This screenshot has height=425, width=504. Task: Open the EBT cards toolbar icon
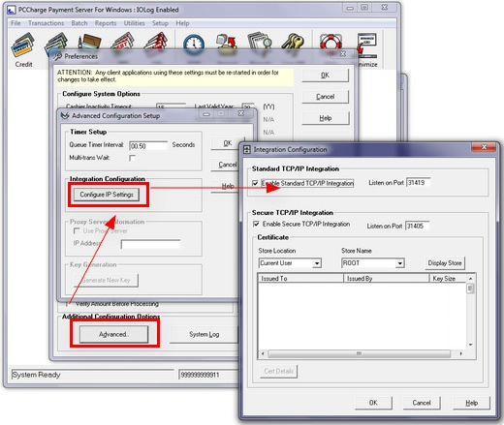click(123, 41)
